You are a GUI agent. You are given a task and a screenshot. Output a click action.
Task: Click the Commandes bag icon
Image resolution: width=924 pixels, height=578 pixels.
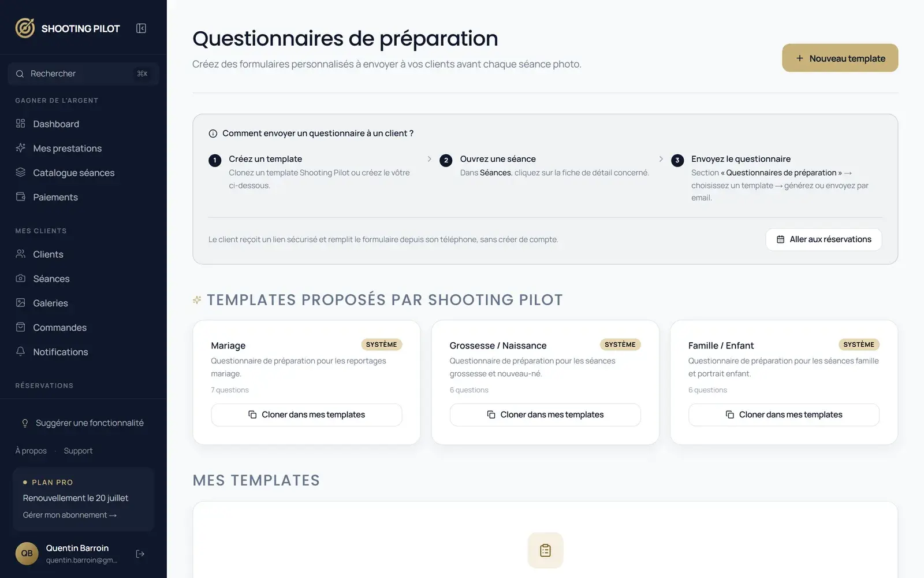(x=21, y=327)
